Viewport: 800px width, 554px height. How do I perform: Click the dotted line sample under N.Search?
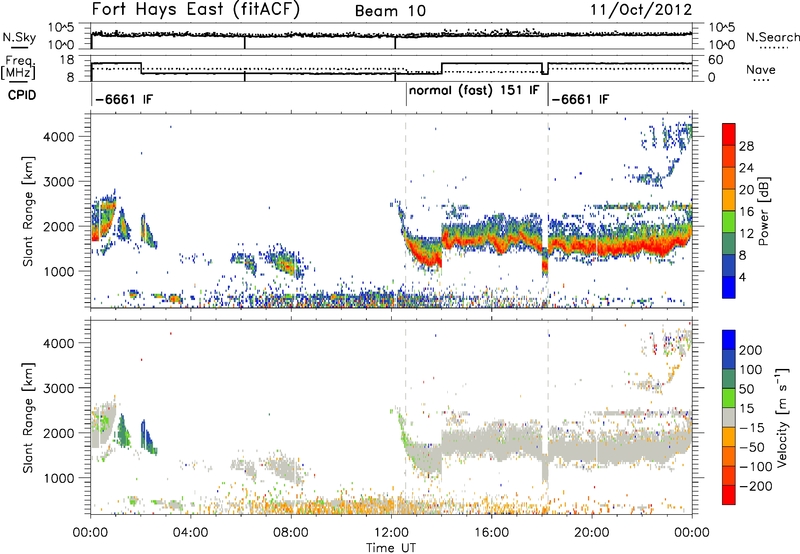coord(774,48)
